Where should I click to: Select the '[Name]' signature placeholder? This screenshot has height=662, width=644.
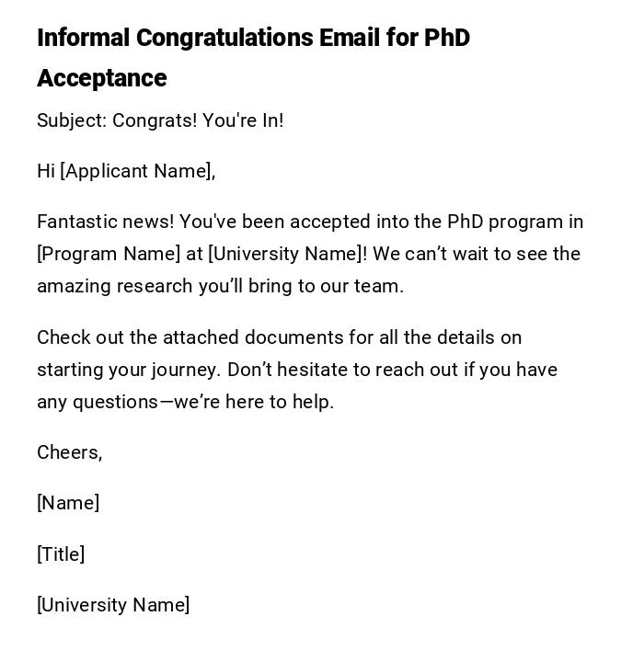[x=68, y=503]
